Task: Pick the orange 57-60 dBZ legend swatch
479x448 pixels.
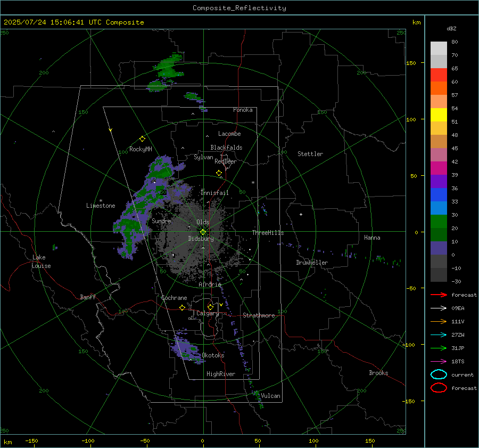Action: tap(439, 88)
